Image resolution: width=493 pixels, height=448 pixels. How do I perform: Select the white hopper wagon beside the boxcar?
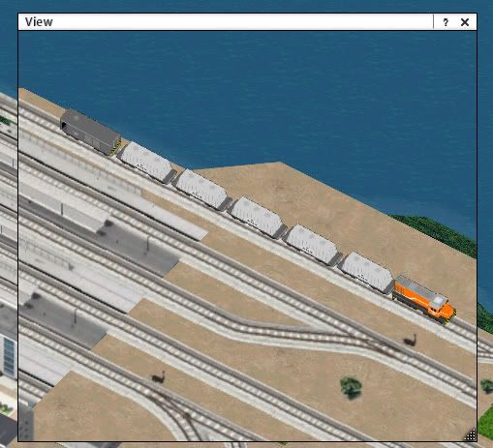(x=146, y=163)
